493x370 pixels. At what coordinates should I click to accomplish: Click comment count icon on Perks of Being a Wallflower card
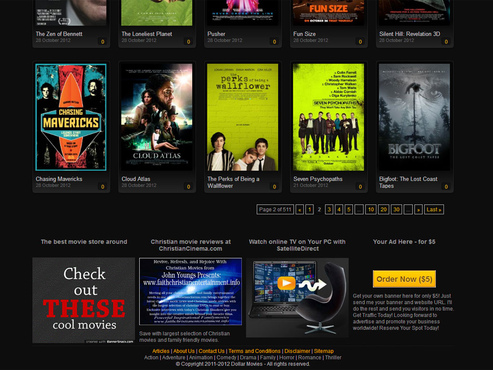(274, 187)
